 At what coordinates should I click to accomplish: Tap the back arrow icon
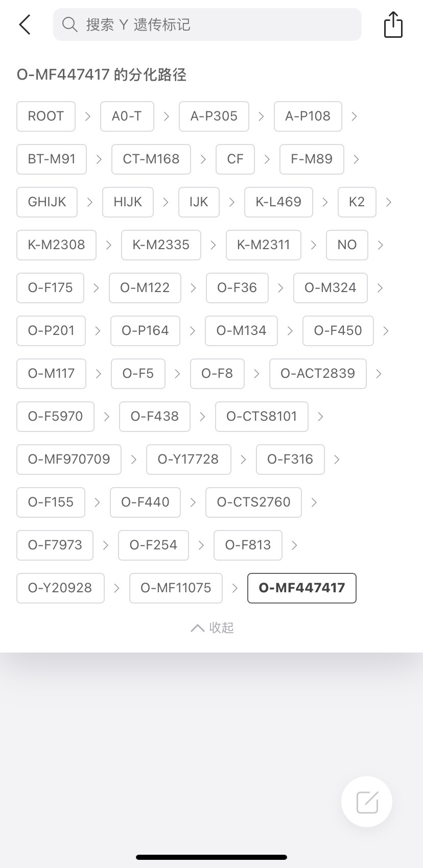25,25
